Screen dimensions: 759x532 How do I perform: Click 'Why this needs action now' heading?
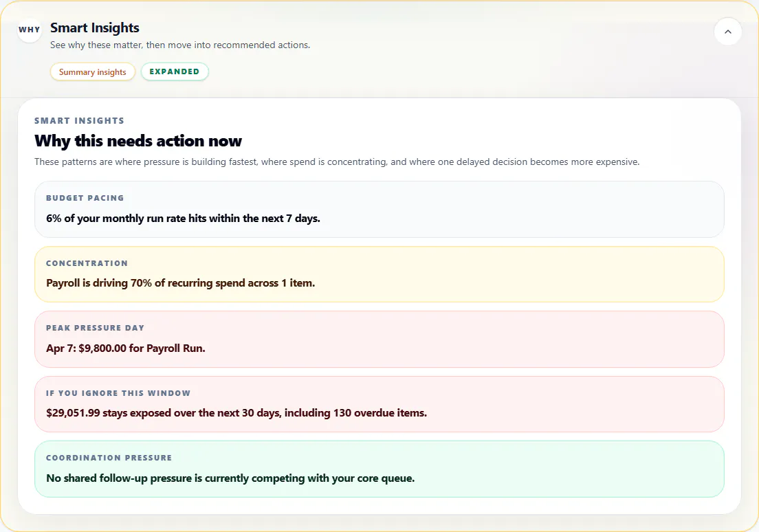click(x=138, y=141)
